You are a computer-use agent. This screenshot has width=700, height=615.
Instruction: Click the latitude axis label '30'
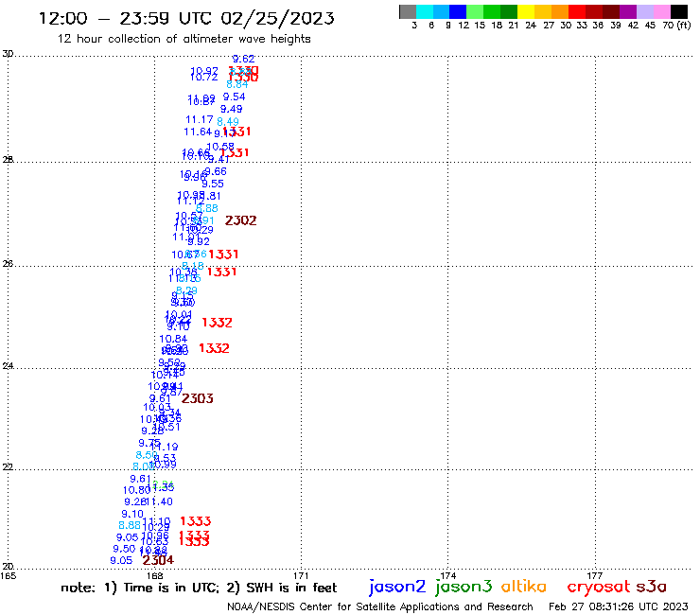click(8, 54)
